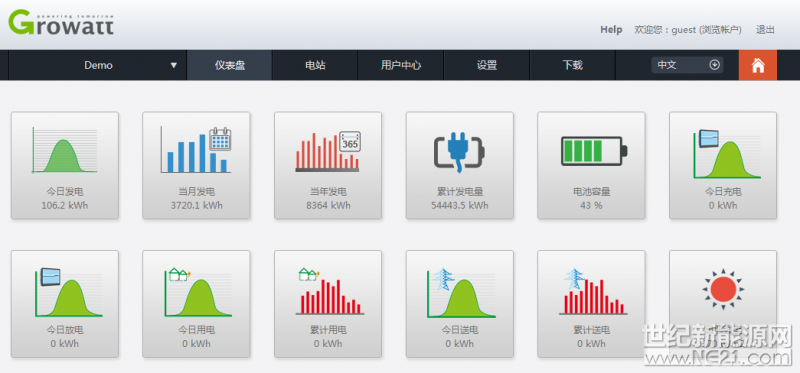Open the 中文 language selector
This screenshot has height=373, width=800.
(687, 65)
